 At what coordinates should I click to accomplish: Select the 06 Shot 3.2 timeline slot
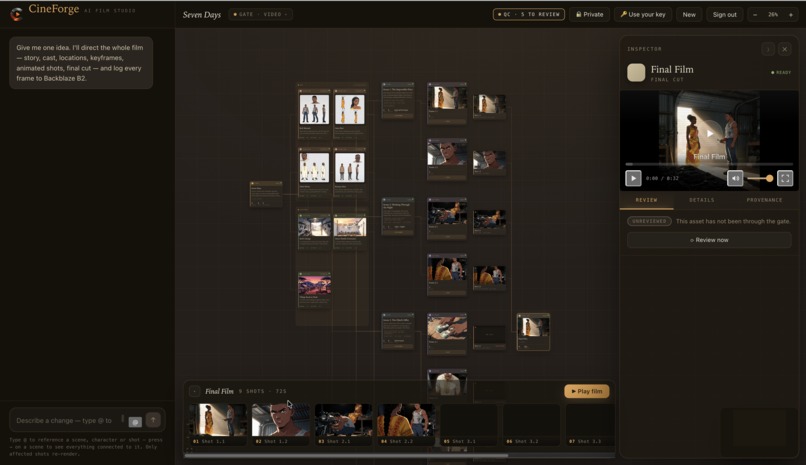pyautogui.click(x=532, y=423)
